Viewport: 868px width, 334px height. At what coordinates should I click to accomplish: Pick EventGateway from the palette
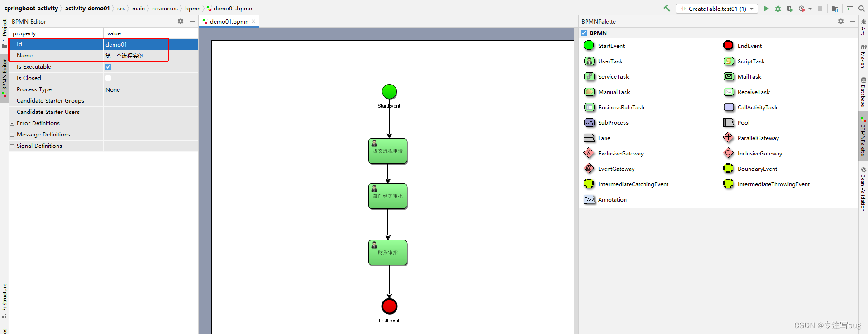609,169
